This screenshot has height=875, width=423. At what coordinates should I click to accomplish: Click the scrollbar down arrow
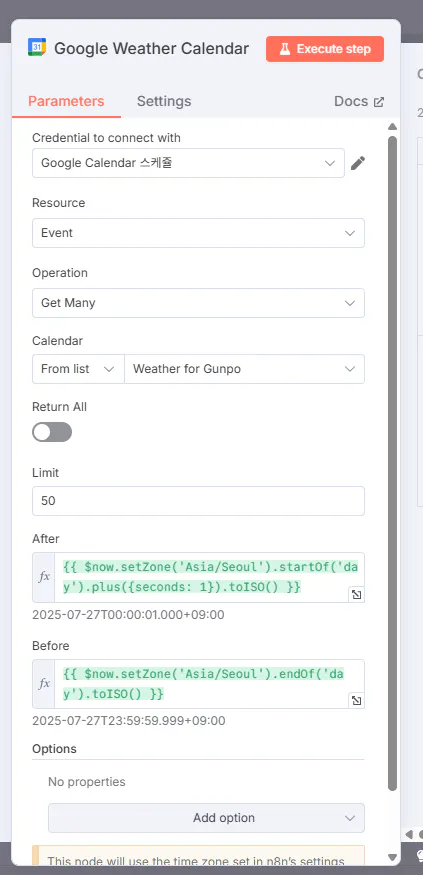point(392,857)
